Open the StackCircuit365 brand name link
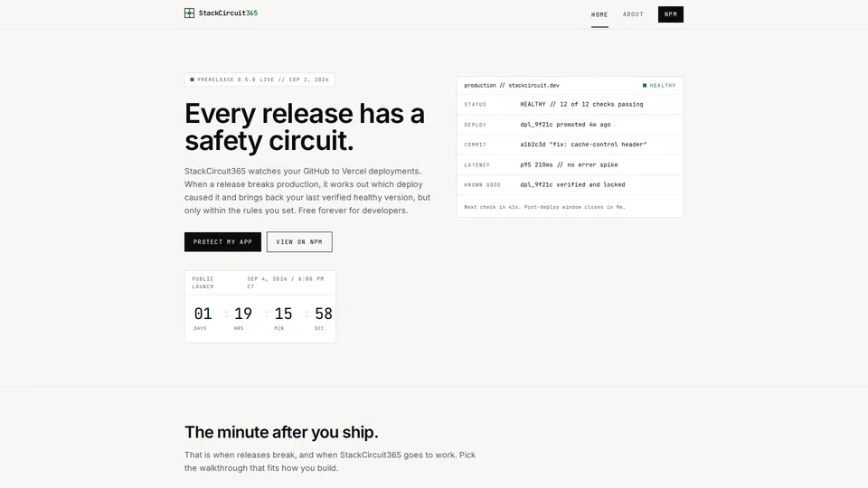The height and width of the screenshot is (488, 868). coord(228,13)
